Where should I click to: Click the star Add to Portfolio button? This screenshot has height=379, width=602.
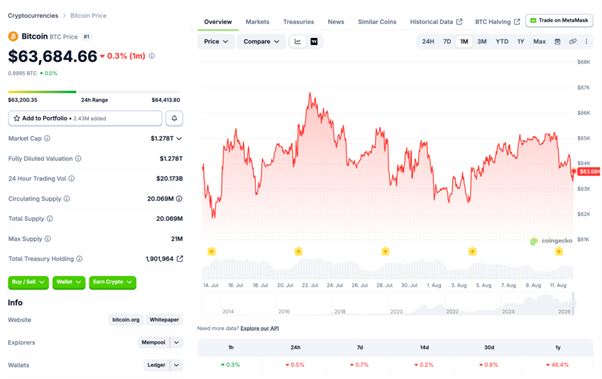(x=85, y=118)
